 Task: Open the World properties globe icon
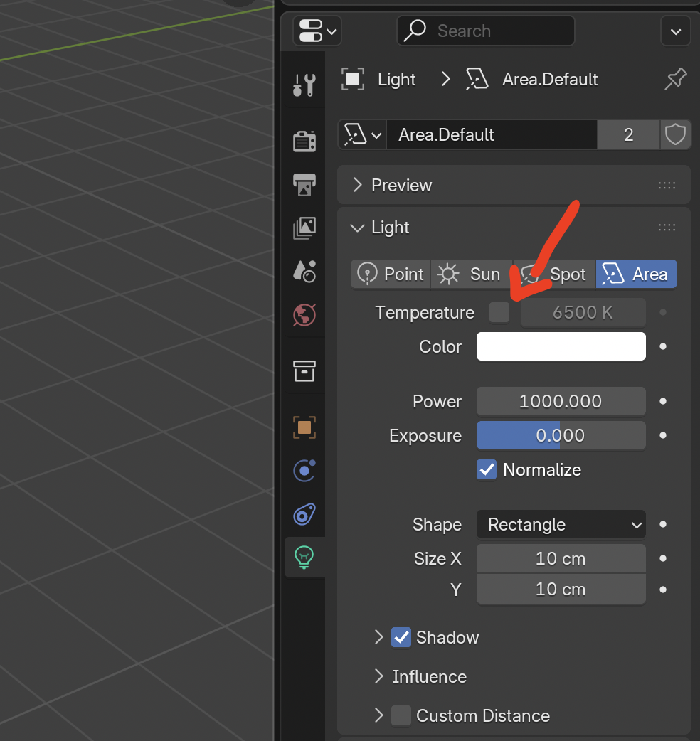pos(304,314)
